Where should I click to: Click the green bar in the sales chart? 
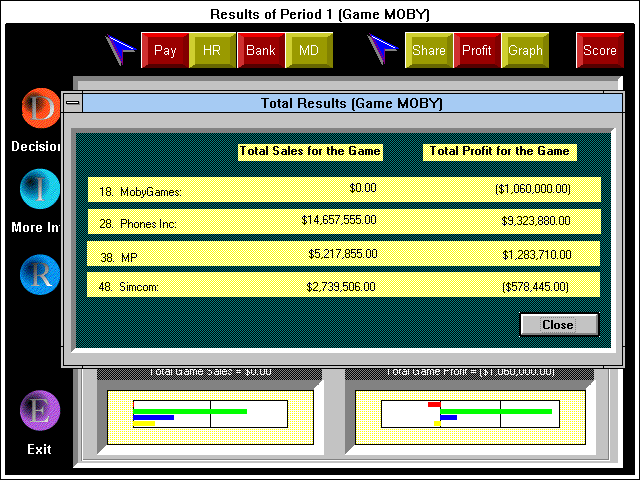coord(190,411)
